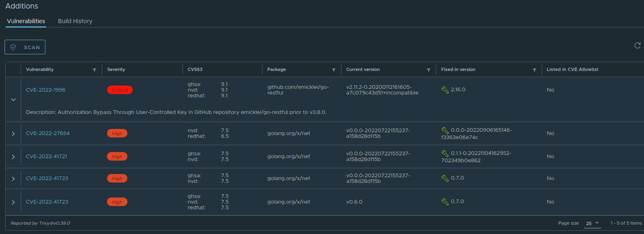Open the CVE-2022-1996 link

[x=45, y=90]
